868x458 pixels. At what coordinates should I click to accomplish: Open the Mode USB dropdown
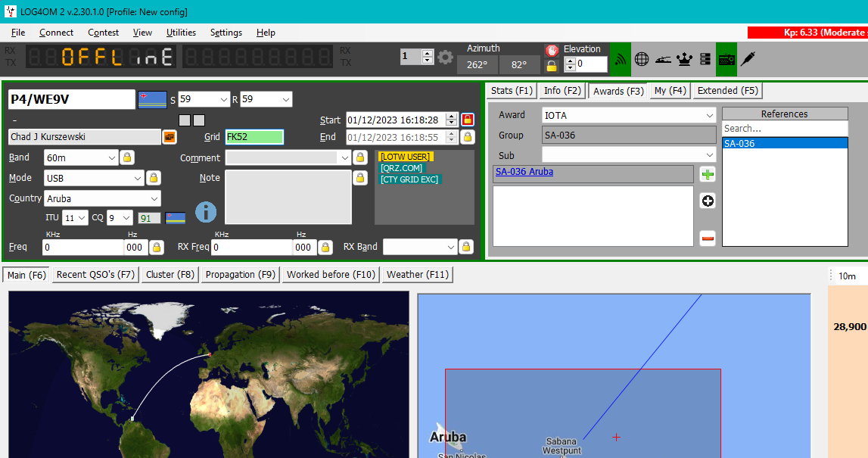[137, 179]
